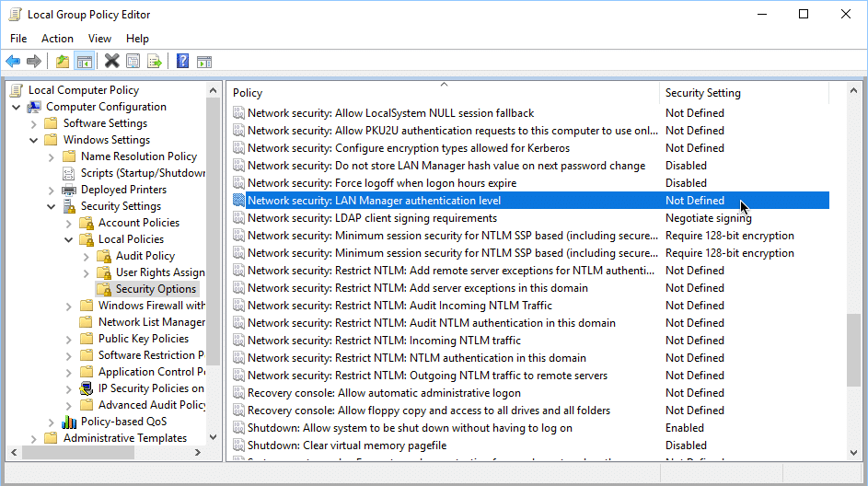Click the tree pane horizontal scrollbar thumb

78,453
